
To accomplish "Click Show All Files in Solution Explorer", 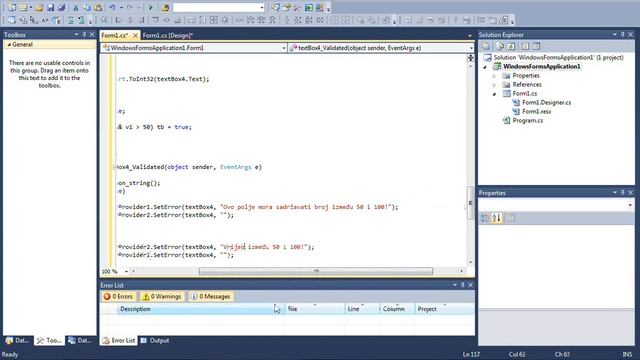I will pos(500,46).
